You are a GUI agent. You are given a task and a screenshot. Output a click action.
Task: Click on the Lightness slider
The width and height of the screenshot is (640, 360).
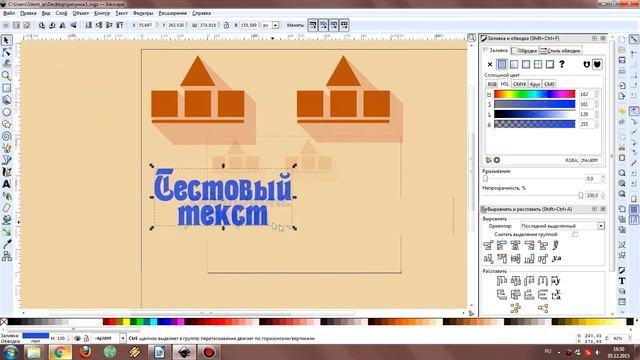[534, 114]
